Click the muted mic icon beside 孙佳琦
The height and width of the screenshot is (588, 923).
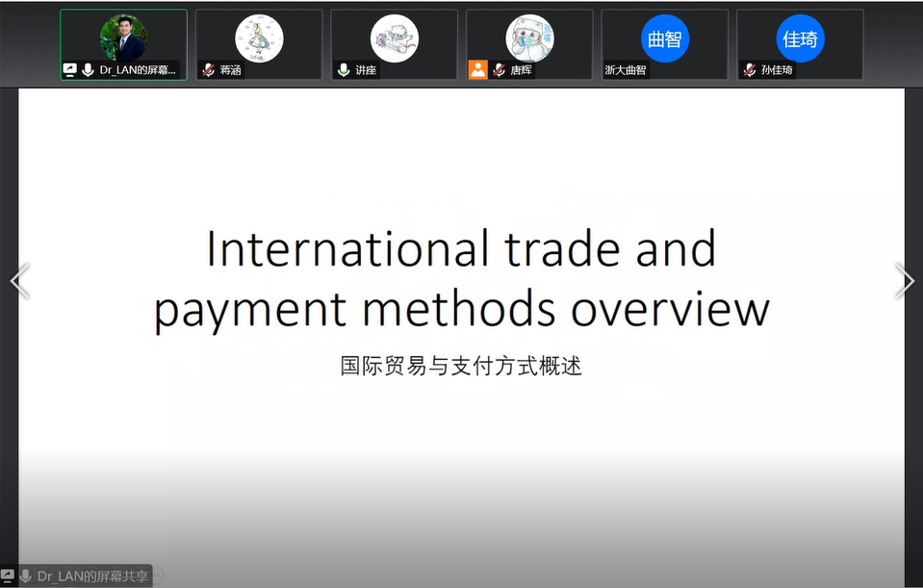(750, 70)
